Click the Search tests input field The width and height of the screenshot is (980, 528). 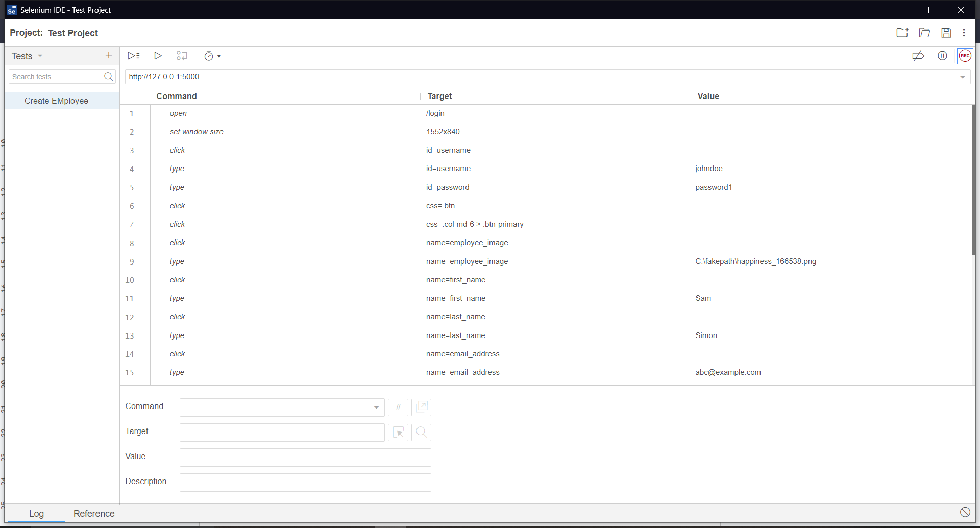[x=56, y=77]
